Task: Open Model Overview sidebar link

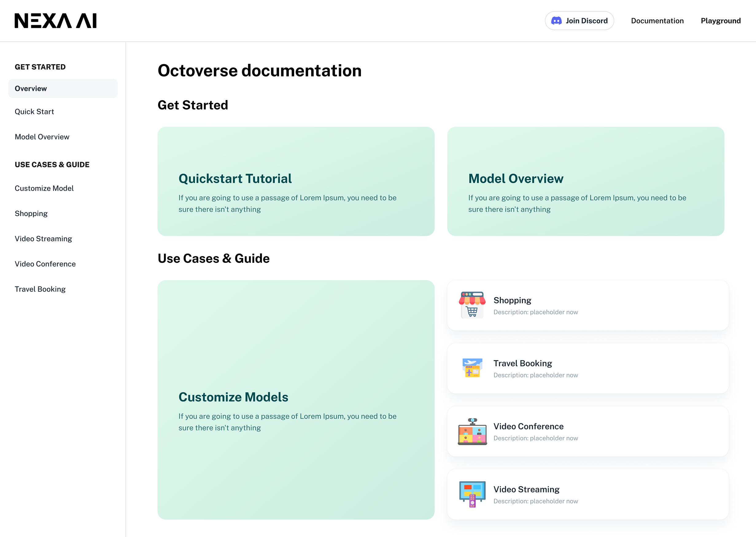Action: 42,137
